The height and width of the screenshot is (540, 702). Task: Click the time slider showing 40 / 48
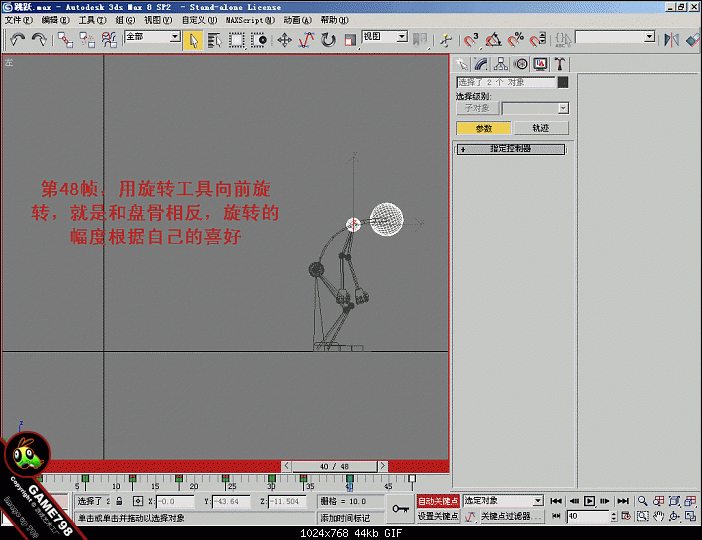click(334, 467)
